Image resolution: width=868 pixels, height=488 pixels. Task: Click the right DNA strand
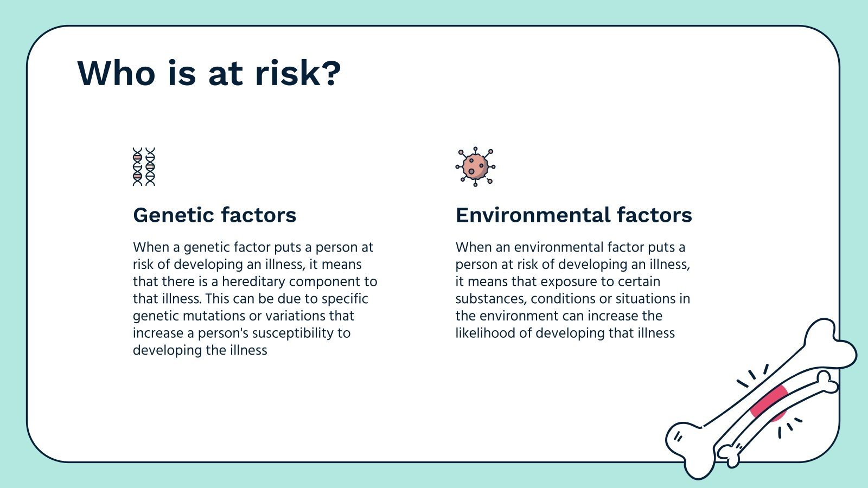pyautogui.click(x=150, y=167)
